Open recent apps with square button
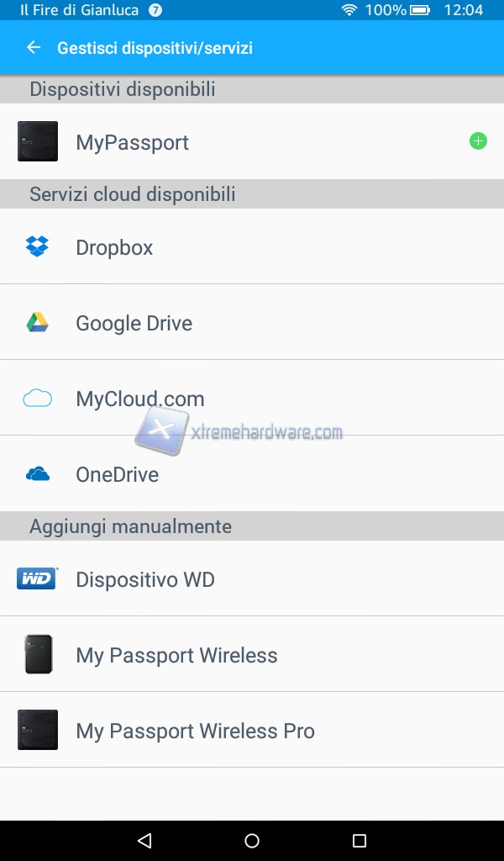 coord(360,840)
